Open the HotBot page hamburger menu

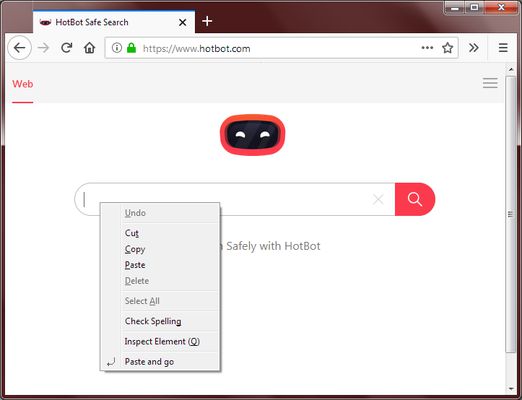(x=490, y=83)
